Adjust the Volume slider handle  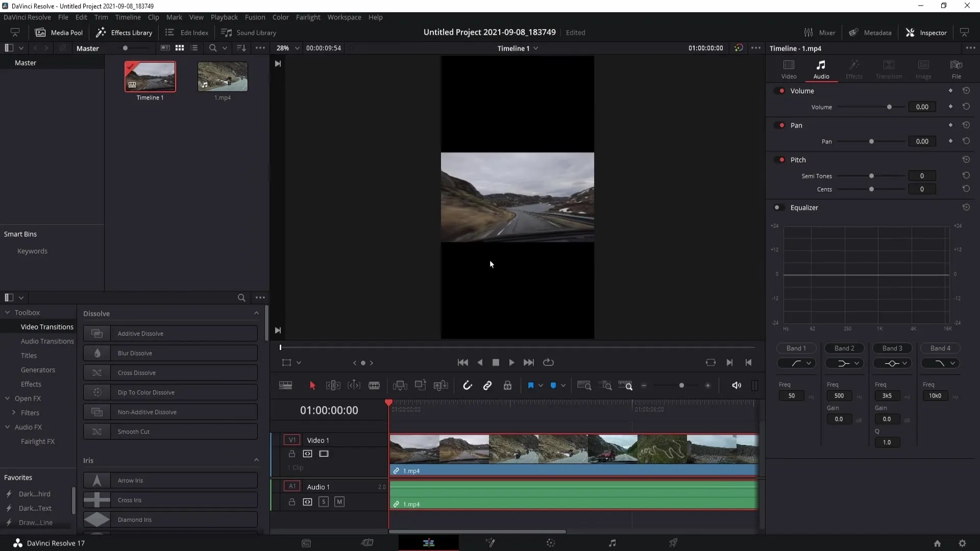click(x=889, y=107)
